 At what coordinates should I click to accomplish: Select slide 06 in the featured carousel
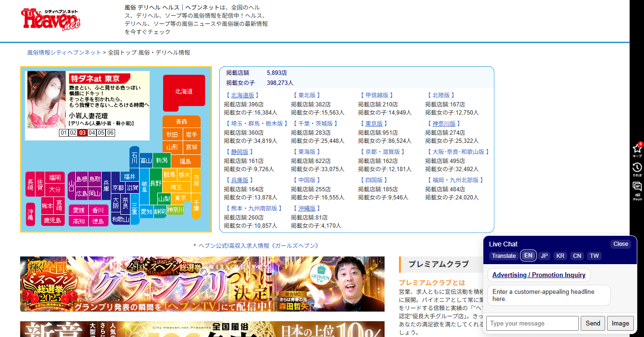coord(110,133)
